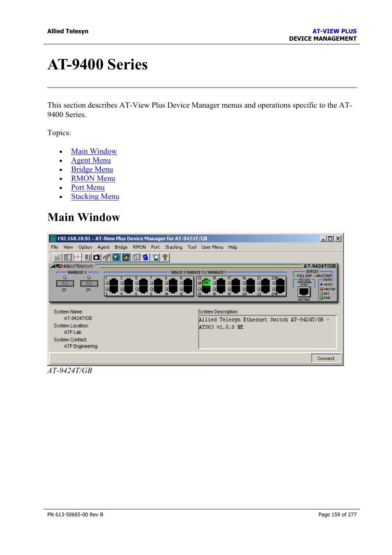The width and height of the screenshot is (392, 555).
Task: Select SFP slot 23 on the device
Action: coord(65,283)
